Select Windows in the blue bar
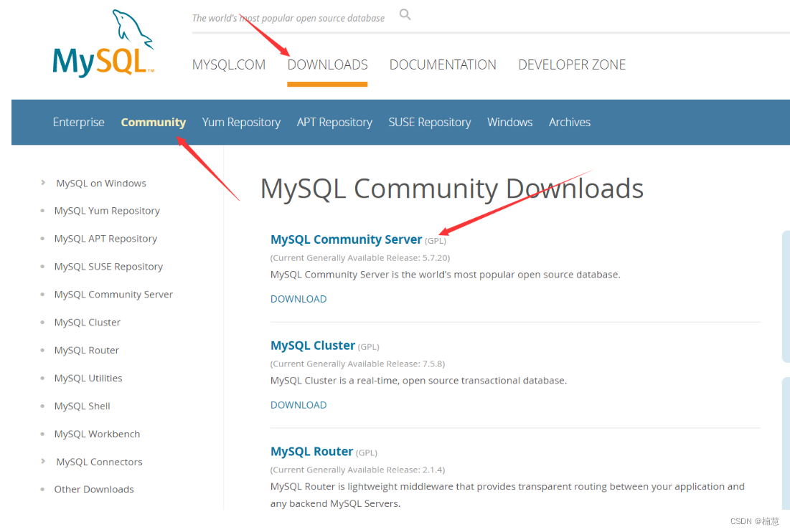Viewport: 790px width, 532px height. click(510, 123)
